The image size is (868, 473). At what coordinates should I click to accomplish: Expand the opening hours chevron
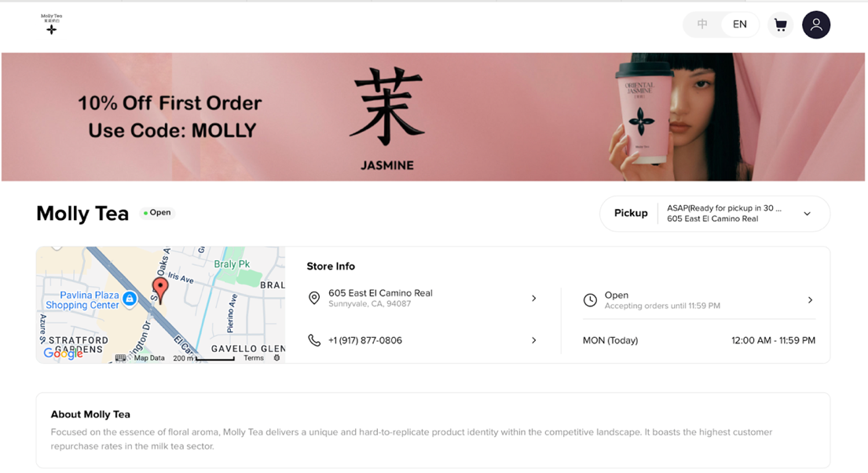click(810, 300)
